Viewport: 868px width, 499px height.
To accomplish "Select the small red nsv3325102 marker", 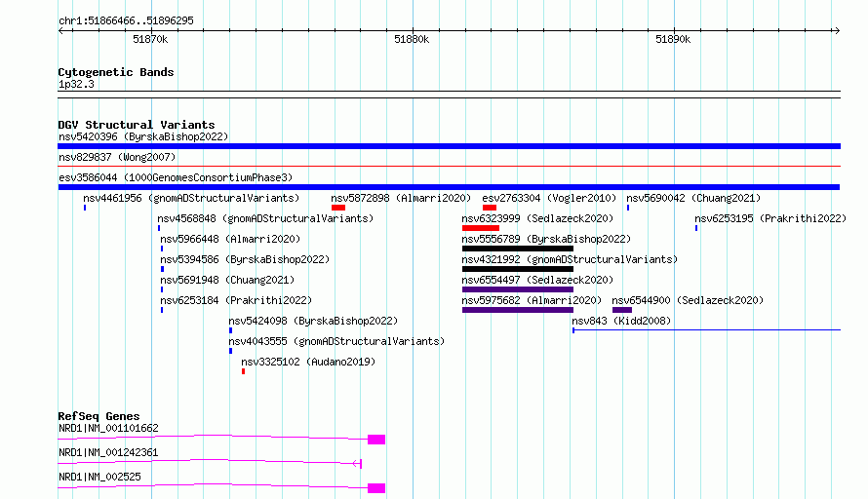I will (243, 371).
